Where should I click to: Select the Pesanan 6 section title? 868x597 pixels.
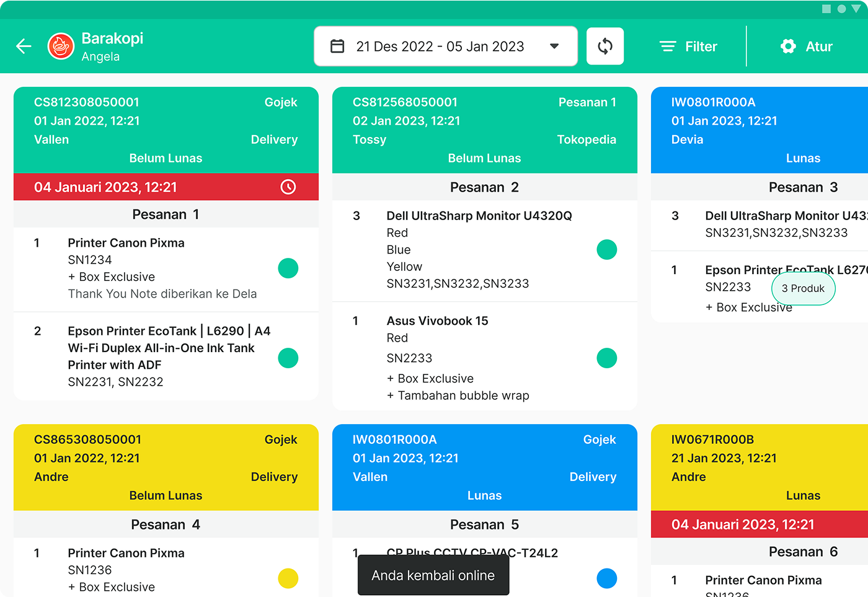point(804,551)
